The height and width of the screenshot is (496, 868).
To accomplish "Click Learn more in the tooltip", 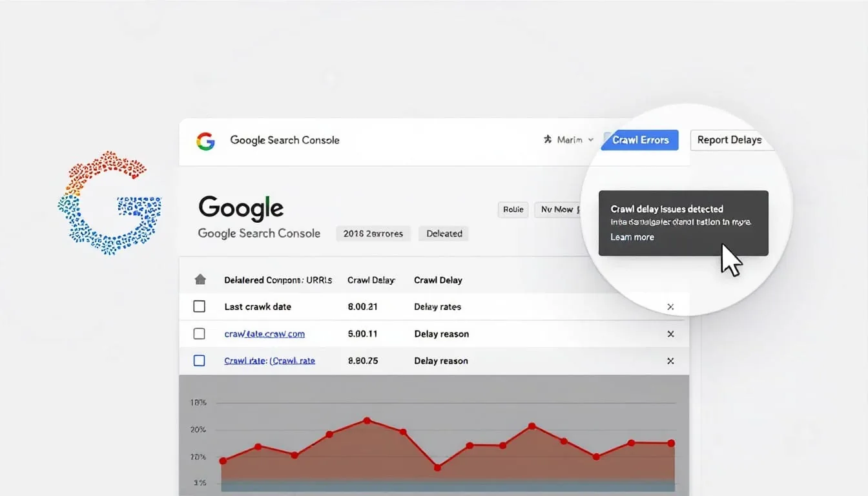I will pyautogui.click(x=632, y=237).
